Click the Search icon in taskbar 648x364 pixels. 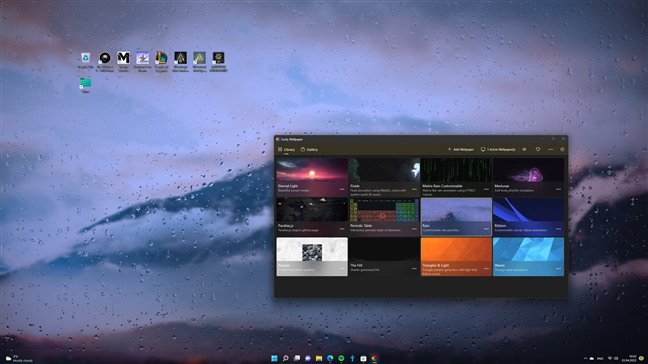(x=285, y=358)
